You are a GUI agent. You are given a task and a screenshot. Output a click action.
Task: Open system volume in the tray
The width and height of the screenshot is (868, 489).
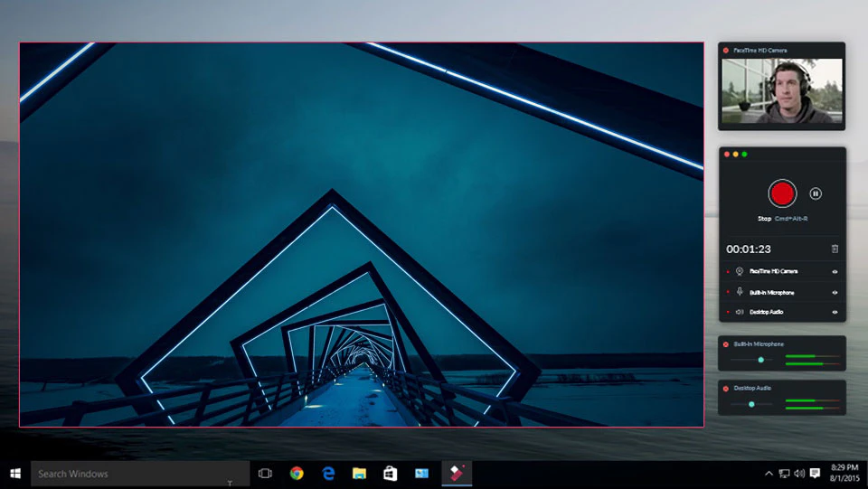click(799, 474)
